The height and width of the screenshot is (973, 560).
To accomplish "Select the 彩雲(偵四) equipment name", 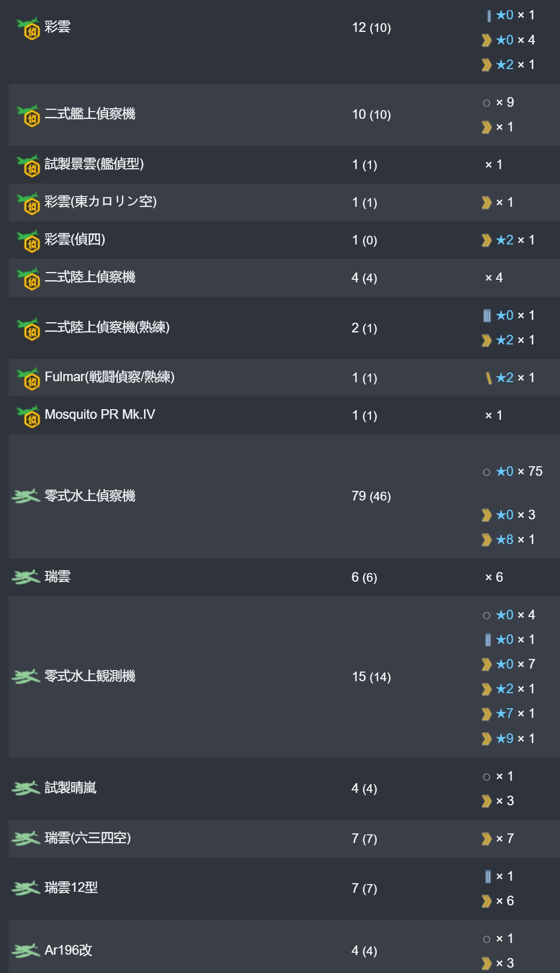I will 75,240.
